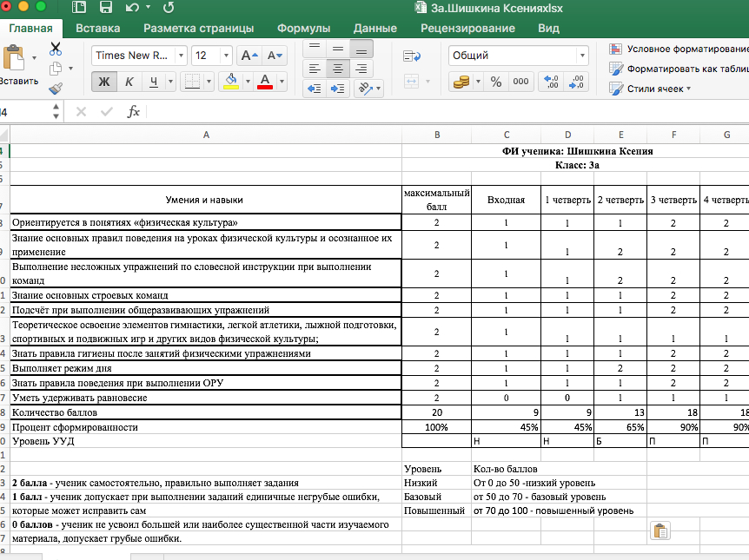Apply thousands separator 000 format
The height and width of the screenshot is (560, 749).
[520, 82]
